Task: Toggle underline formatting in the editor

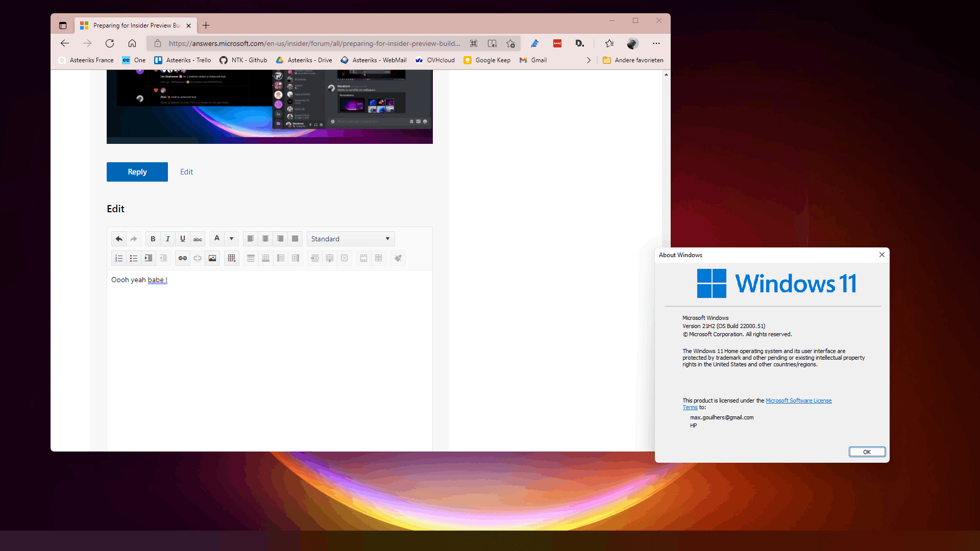Action: click(182, 239)
